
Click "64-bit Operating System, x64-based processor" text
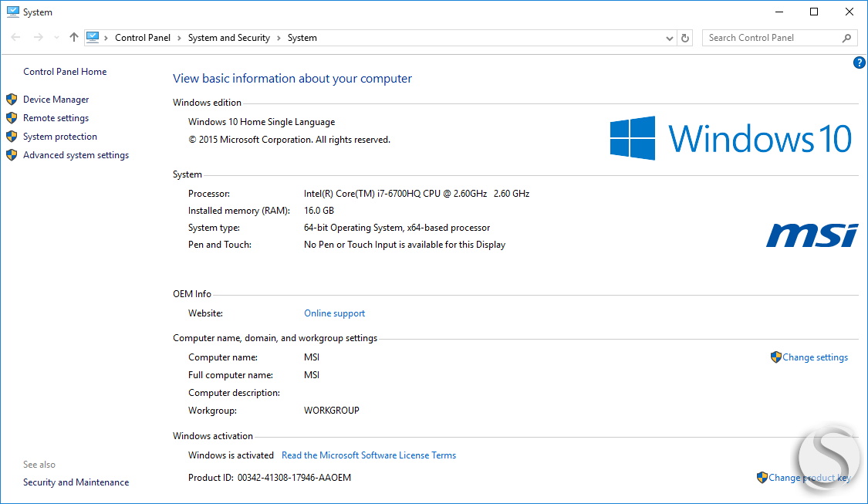coord(397,228)
